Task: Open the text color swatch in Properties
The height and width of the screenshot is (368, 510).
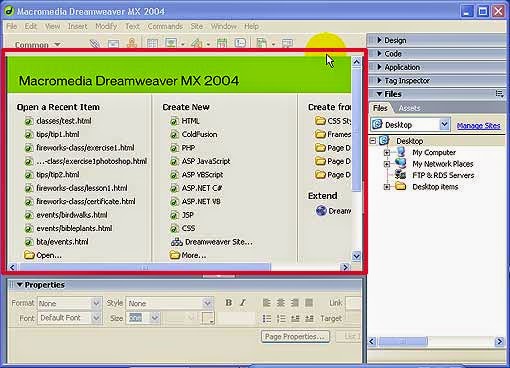Action: (x=207, y=318)
